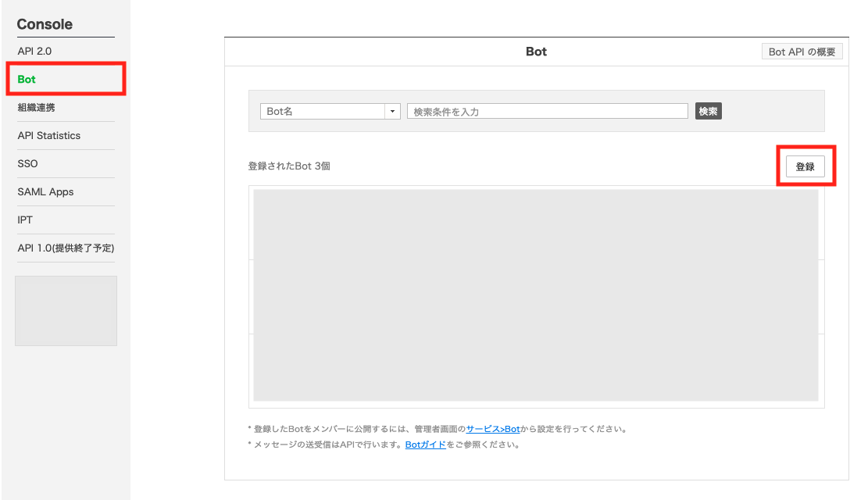Open the Bot API の概要 overview
Image resolution: width=868 pixels, height=500 pixels.
(802, 51)
